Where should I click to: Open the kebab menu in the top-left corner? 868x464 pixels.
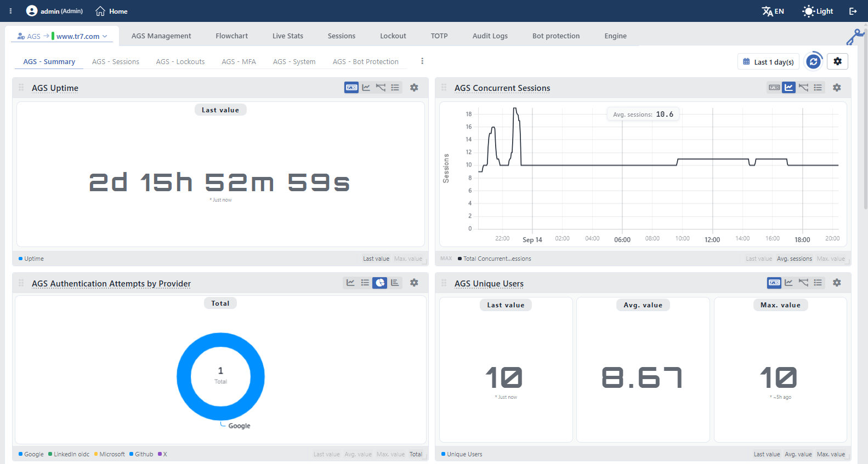10,11
